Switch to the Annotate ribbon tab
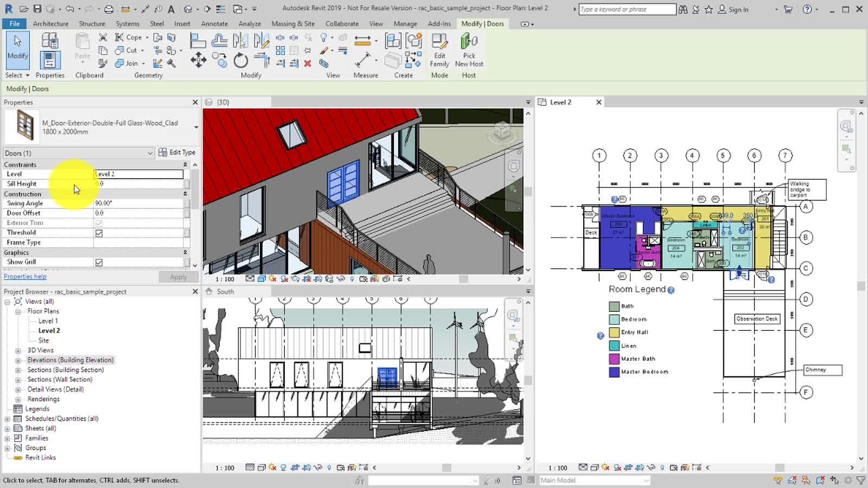The height and width of the screenshot is (488, 868). click(x=214, y=23)
